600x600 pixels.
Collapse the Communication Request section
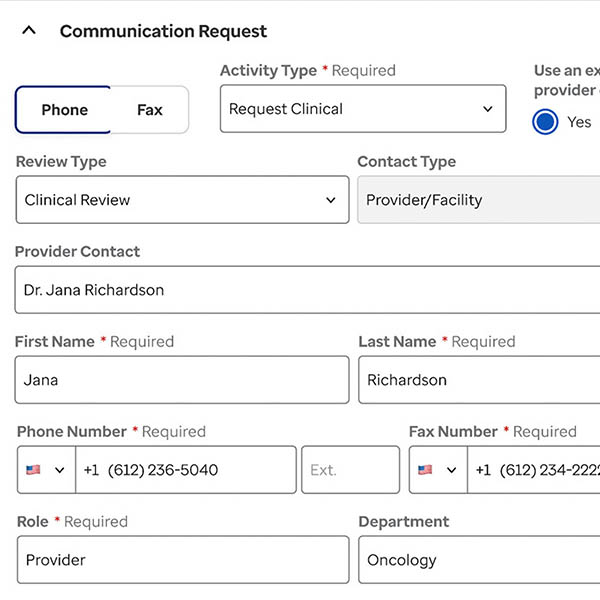point(29,31)
